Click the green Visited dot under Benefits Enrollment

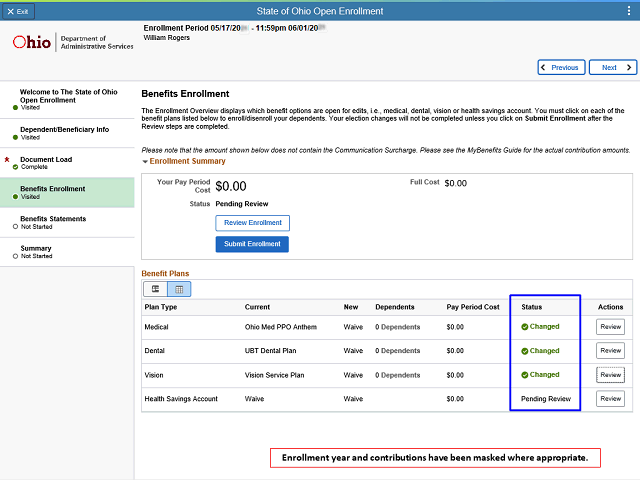pos(15,197)
